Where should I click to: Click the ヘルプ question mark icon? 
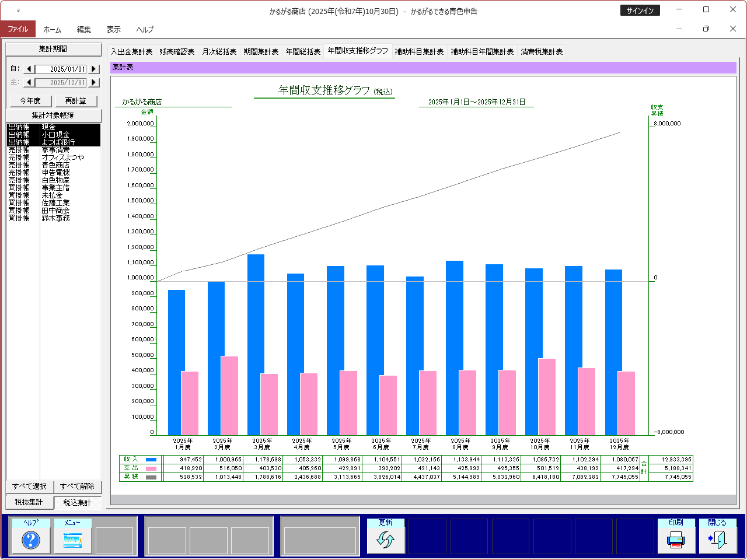click(x=31, y=540)
